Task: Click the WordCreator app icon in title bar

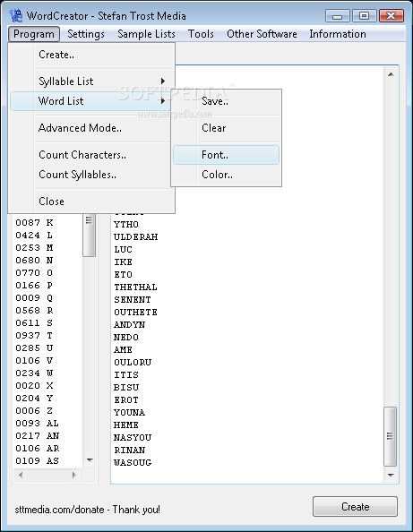Action: 15,15
